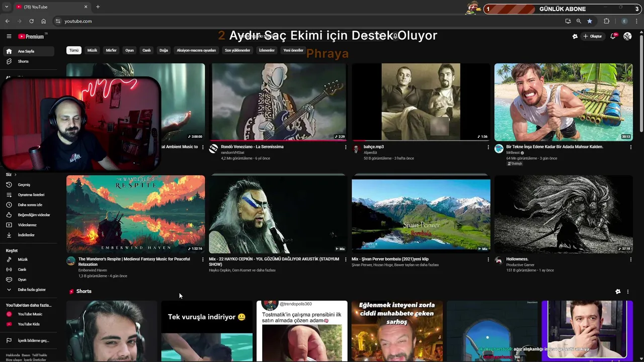Go to Ana Sayfa in sidebar
Viewport: 644px width, 362px height.
(x=29, y=51)
